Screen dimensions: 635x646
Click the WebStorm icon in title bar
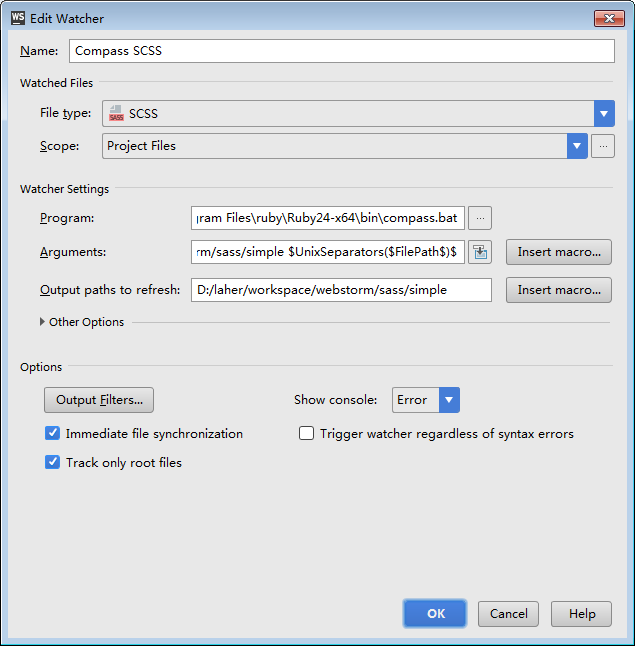point(18,18)
